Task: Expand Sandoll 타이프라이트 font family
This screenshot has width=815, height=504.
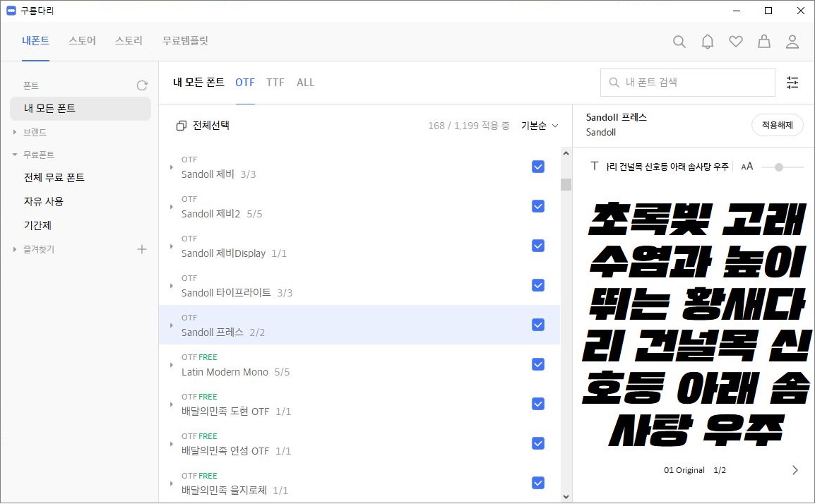Action: pyautogui.click(x=171, y=286)
